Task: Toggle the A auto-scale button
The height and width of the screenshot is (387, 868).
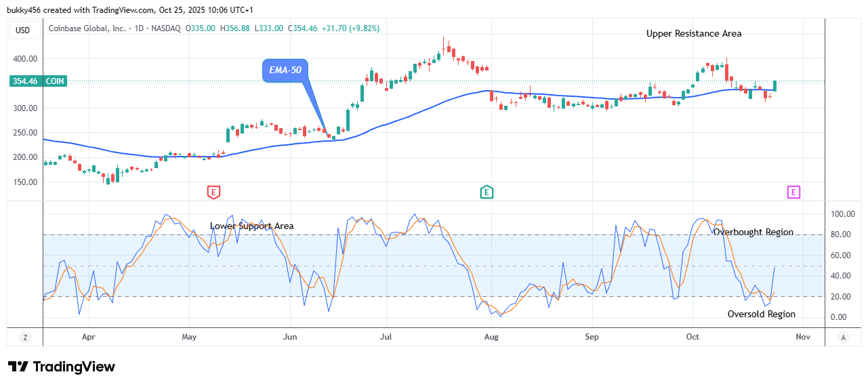Action: point(843,337)
